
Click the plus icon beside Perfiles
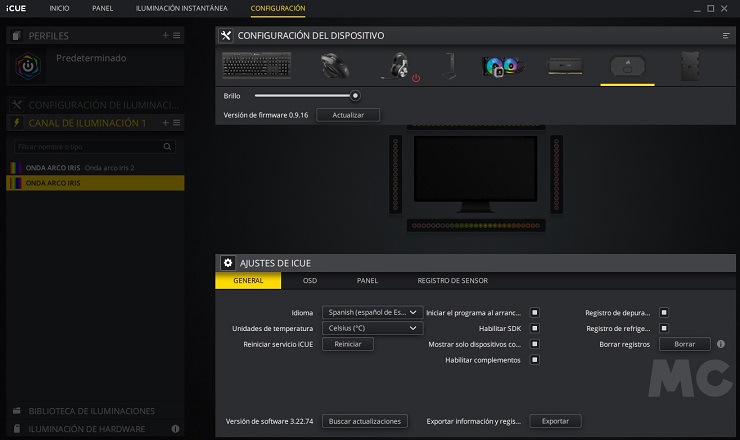166,36
